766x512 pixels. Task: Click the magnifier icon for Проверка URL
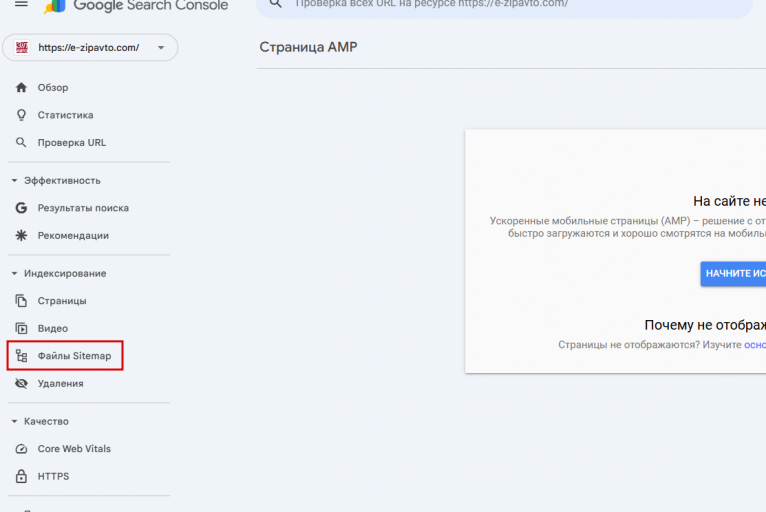point(21,142)
